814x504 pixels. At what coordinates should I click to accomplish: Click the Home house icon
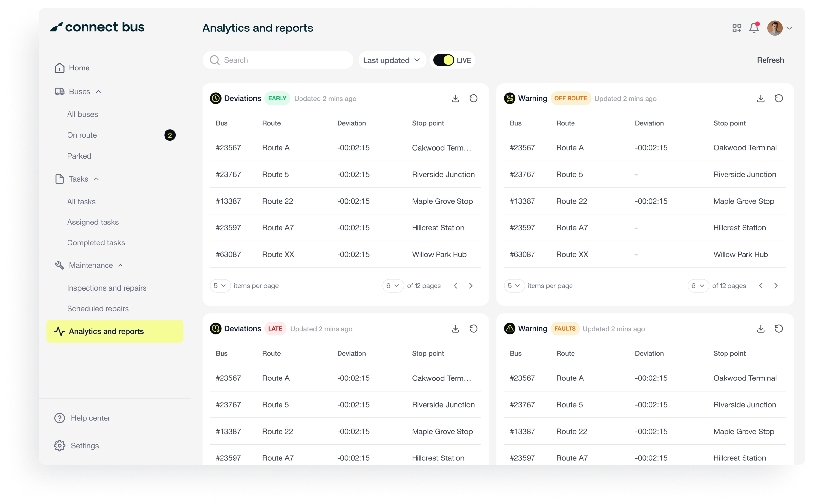[x=60, y=68]
